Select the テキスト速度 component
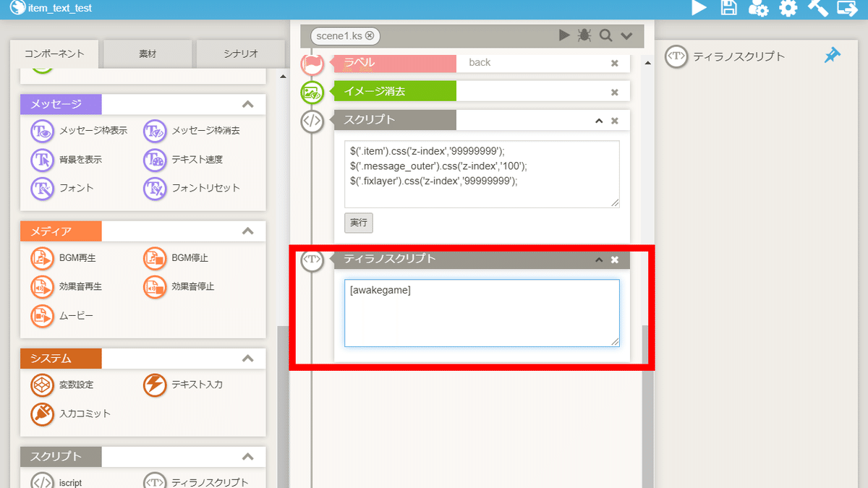Image resolution: width=868 pixels, height=488 pixels. pyautogui.click(x=183, y=159)
